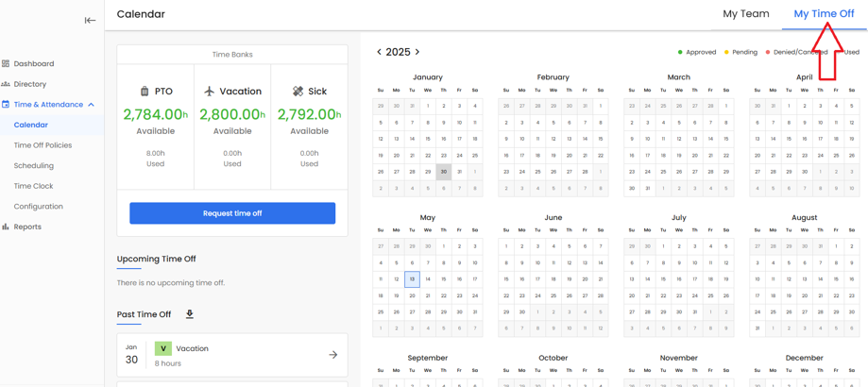The image size is (868, 387).
Task: Collapse the sidebar with the arrow icon
Action: (90, 20)
